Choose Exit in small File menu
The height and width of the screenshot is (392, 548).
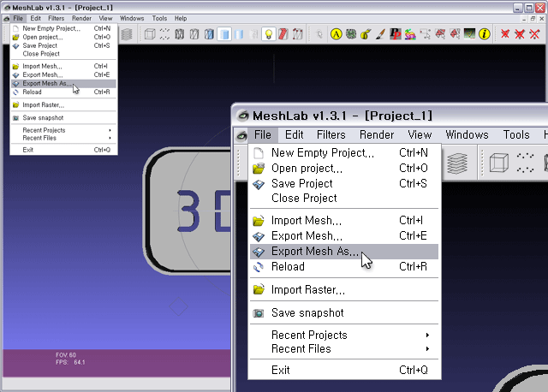coord(63,150)
